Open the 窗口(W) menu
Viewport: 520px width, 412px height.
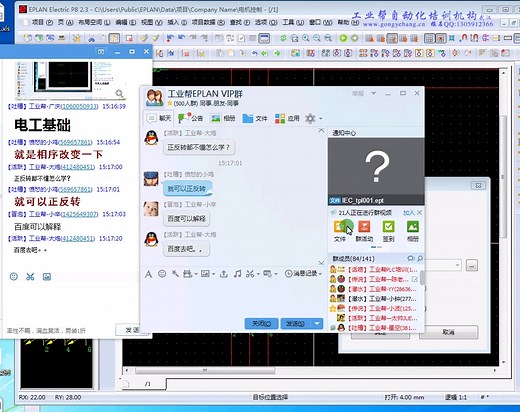click(x=320, y=22)
